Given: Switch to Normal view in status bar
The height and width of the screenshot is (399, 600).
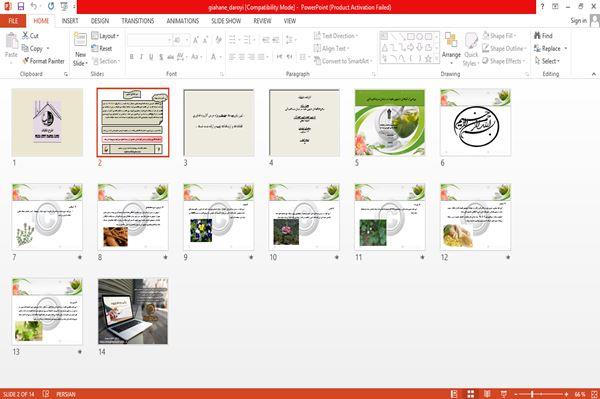Looking at the screenshot, I should click(x=454, y=394).
